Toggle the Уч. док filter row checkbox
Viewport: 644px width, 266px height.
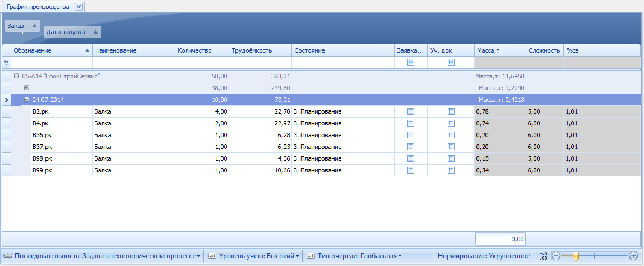(451, 62)
